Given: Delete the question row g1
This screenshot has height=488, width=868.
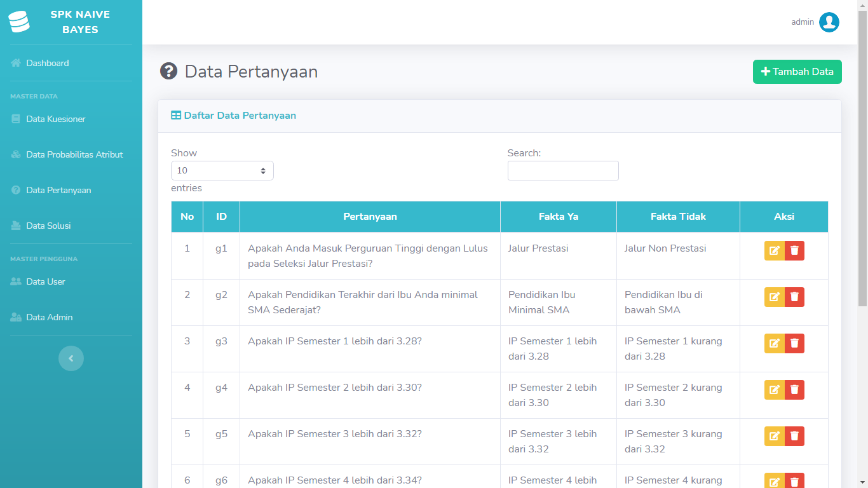Looking at the screenshot, I should (x=794, y=251).
